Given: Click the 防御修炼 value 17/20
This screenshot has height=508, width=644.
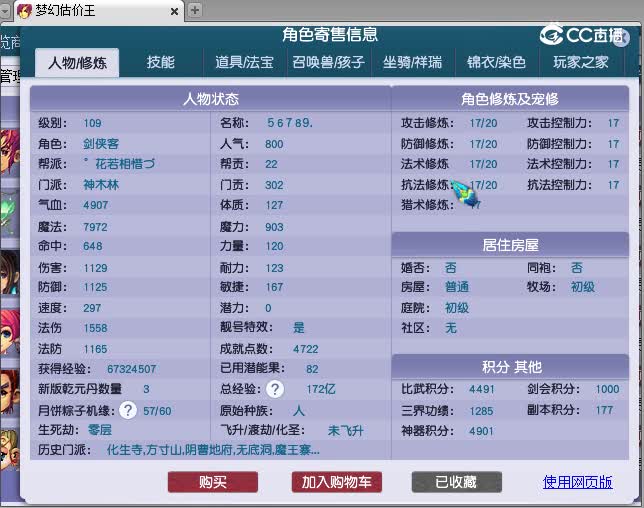Looking at the screenshot, I should pyautogui.click(x=483, y=144).
